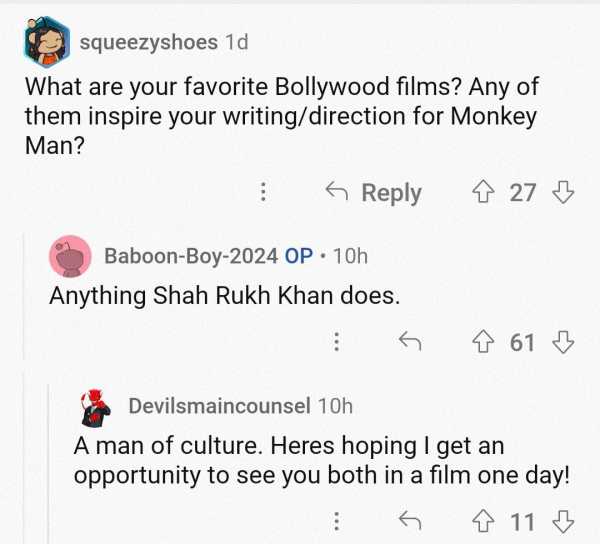Open Baboon-Boy-2024 user profile

[191, 256]
